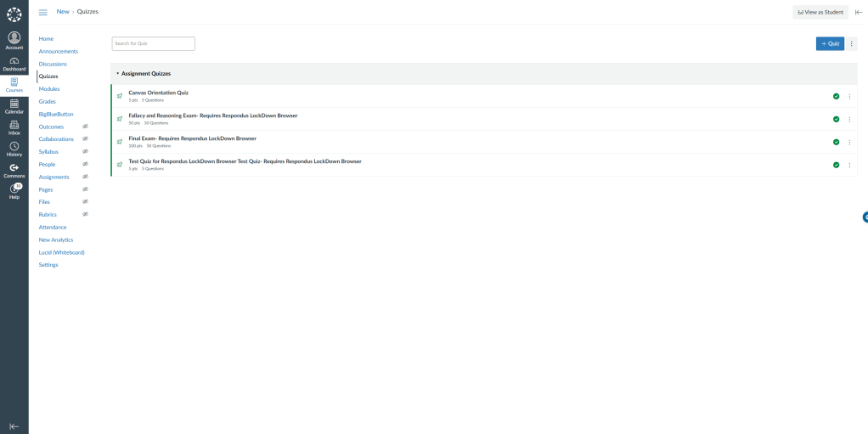The image size is (868, 434).
Task: Click the Account avatar icon
Action: (x=14, y=41)
